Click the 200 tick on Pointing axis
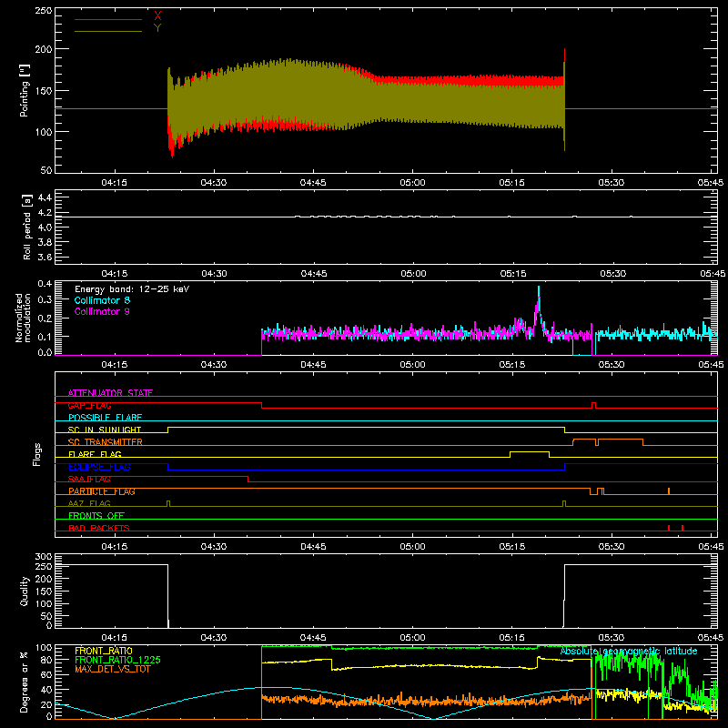This screenshot has height=728, width=728. [x=43, y=49]
